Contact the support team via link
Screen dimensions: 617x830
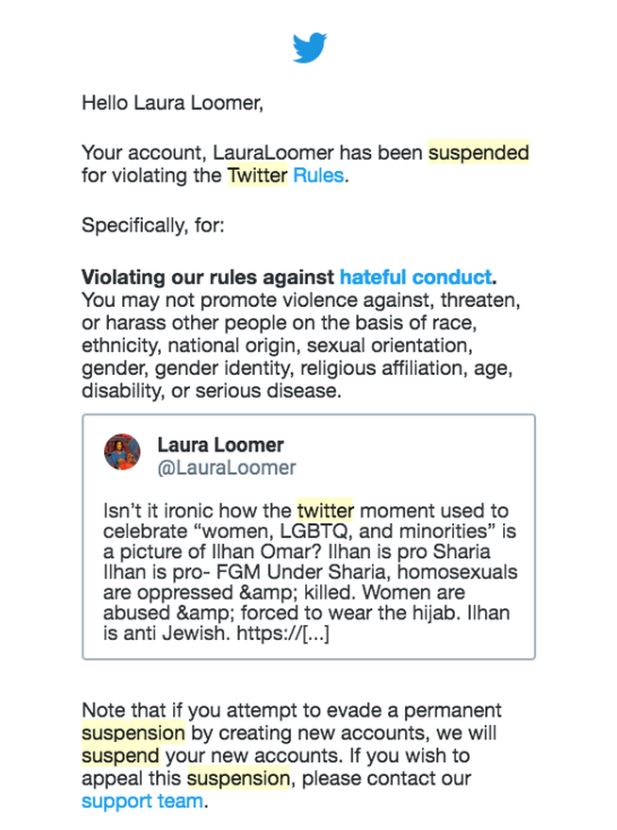pos(142,801)
